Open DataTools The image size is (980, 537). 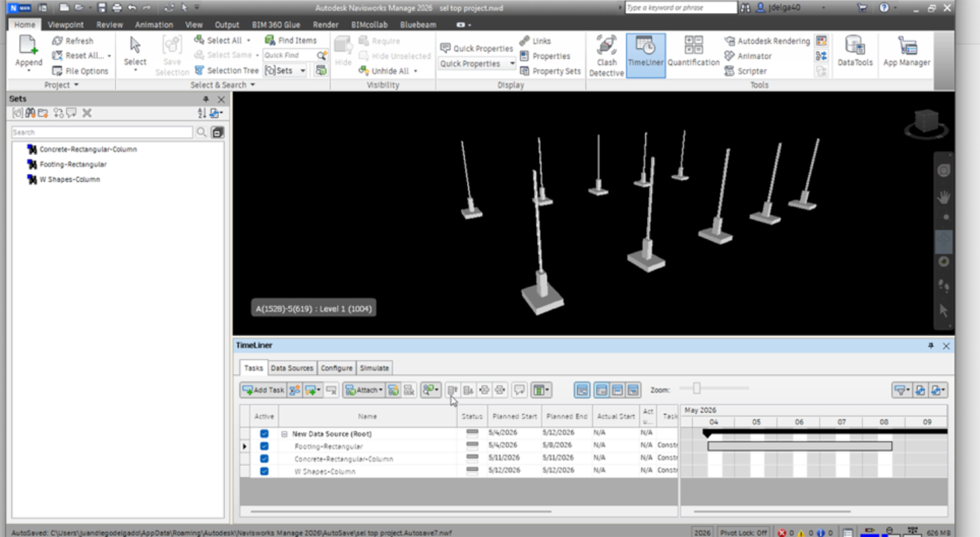(855, 51)
